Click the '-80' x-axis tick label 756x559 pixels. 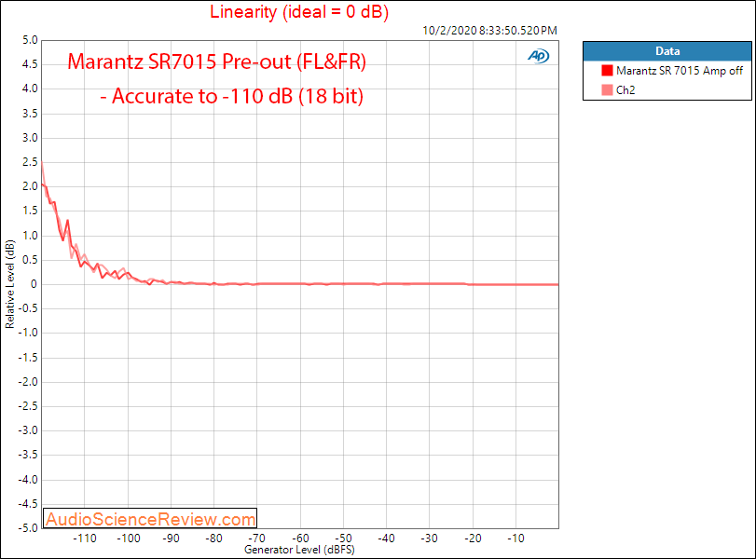213,539
